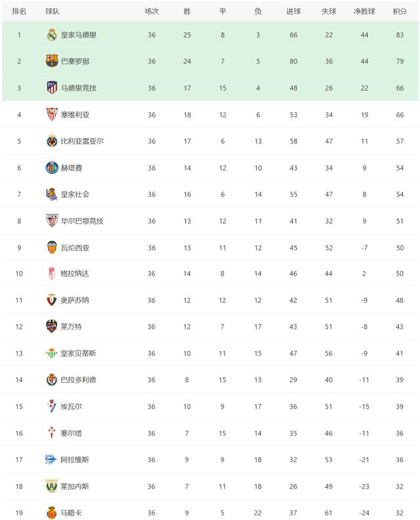Screen dimensions: 420x520
Task: Click the Athletic Bilbao club crest
Action: pos(52,221)
